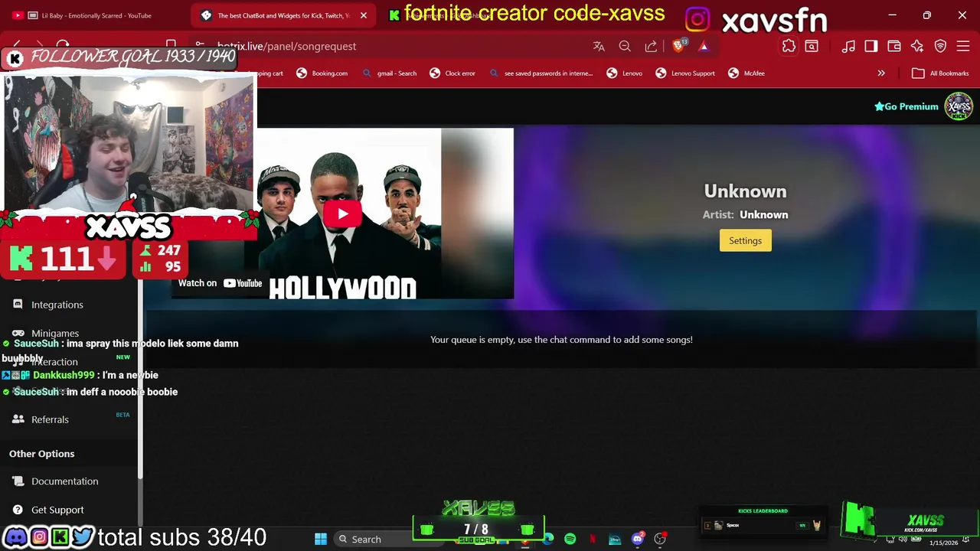Open Discord from the taskbar
This screenshot has width=980, height=551.
coord(637,539)
